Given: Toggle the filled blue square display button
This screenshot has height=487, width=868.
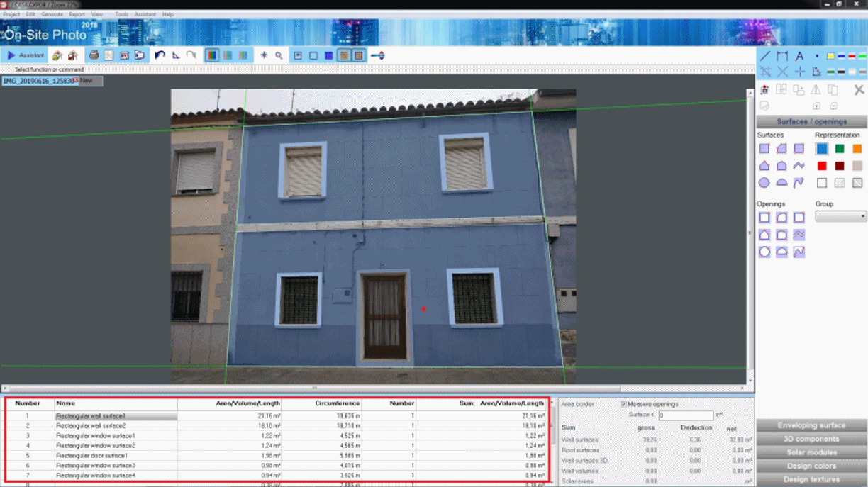Looking at the screenshot, I should coord(329,55).
